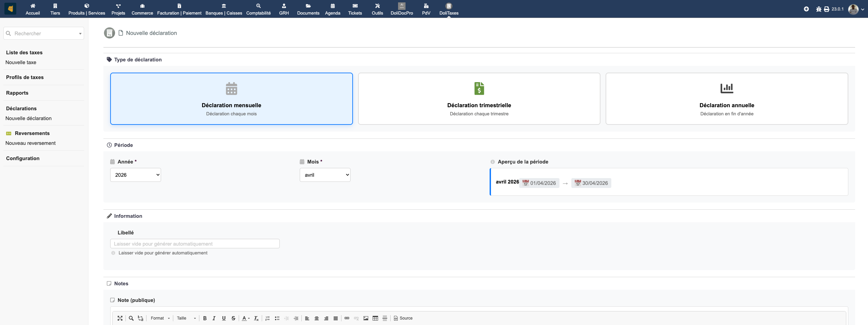Viewport: 868px width, 325px height.
Task: Open Nouveau reversement in sidebar
Action: tap(31, 143)
